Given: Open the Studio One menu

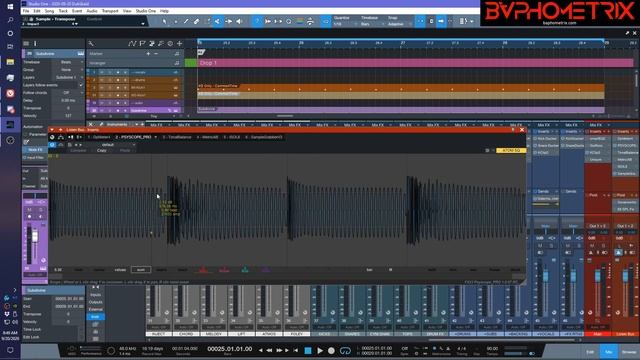Looking at the screenshot, I should (146, 11).
